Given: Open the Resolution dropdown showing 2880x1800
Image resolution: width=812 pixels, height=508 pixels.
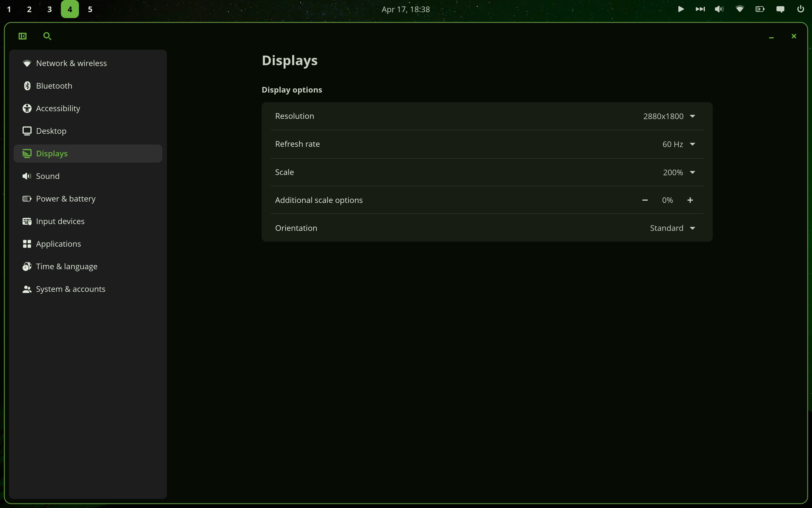Looking at the screenshot, I should (669, 116).
